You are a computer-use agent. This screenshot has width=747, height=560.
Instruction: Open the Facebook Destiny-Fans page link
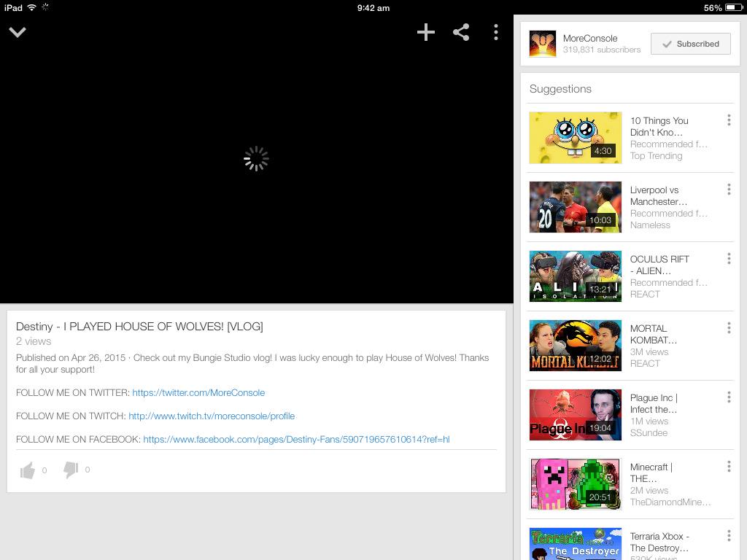(296, 440)
